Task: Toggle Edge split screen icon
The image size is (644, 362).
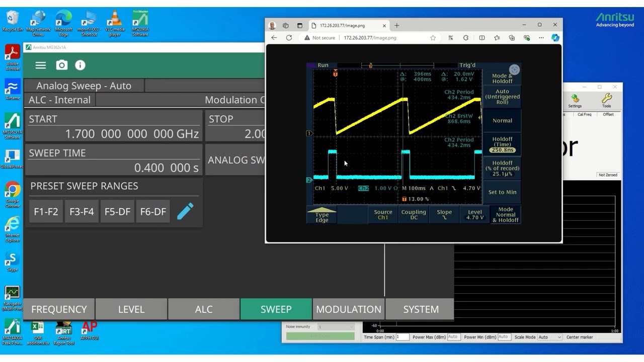Action: [481, 38]
